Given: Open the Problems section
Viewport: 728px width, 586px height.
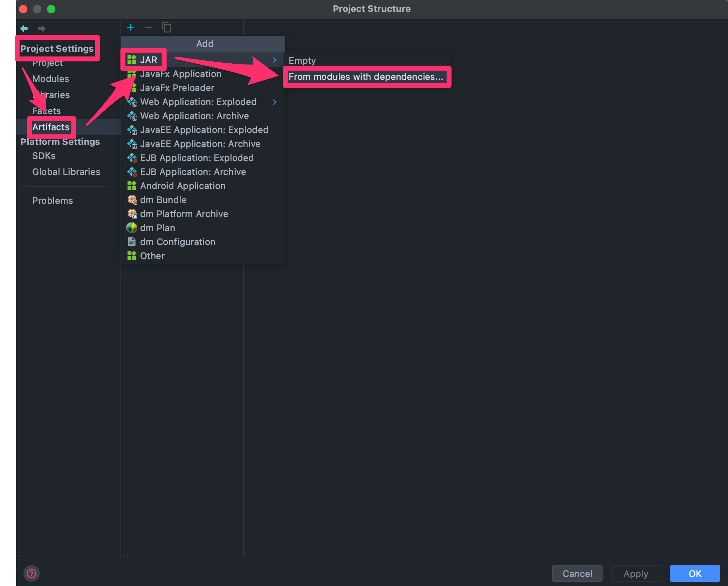Looking at the screenshot, I should click(x=53, y=201).
